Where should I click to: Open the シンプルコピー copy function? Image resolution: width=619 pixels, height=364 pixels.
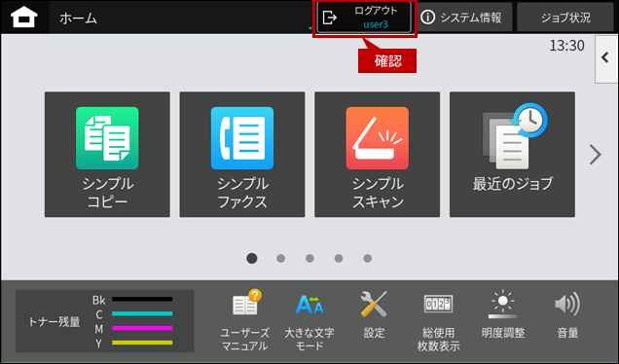tap(107, 155)
